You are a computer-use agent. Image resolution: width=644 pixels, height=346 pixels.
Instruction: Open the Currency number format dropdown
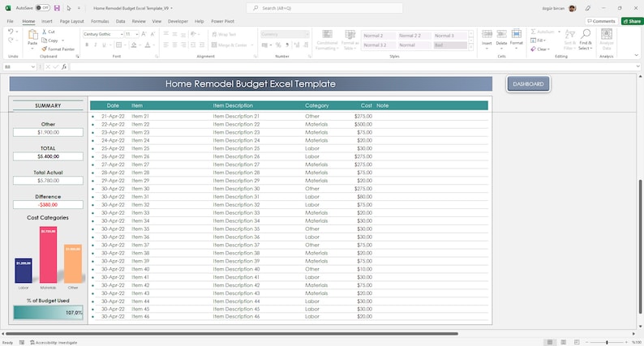tap(307, 34)
